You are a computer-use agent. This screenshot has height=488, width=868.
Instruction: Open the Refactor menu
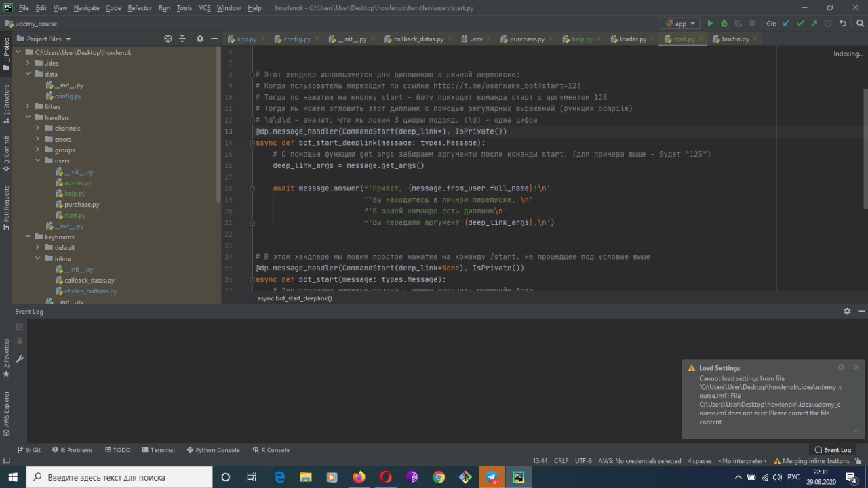(x=140, y=8)
